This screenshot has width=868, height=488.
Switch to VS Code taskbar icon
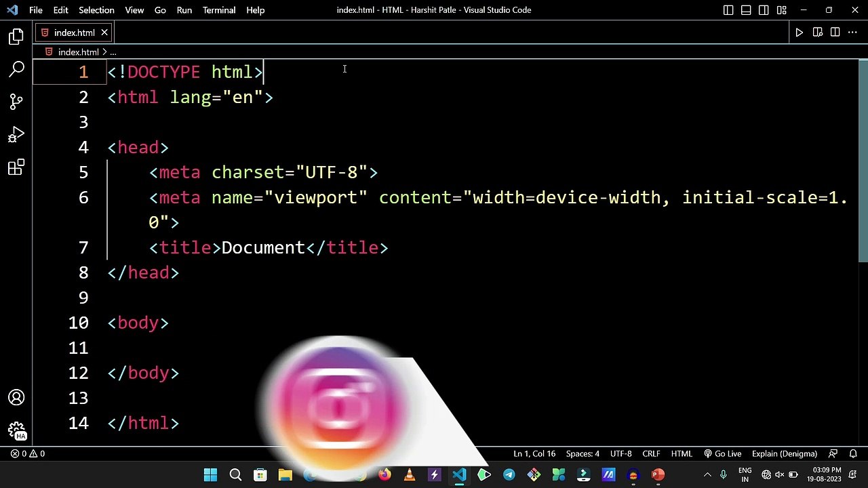[459, 474]
